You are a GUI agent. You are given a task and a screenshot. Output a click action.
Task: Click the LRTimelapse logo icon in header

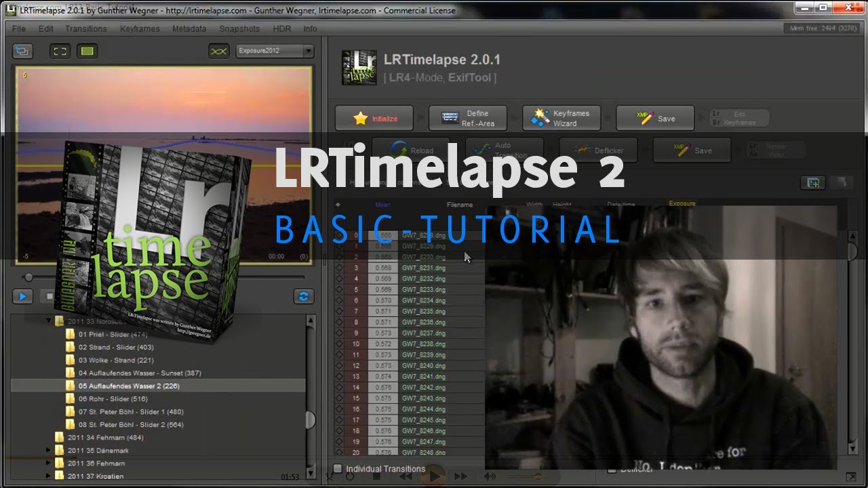359,68
